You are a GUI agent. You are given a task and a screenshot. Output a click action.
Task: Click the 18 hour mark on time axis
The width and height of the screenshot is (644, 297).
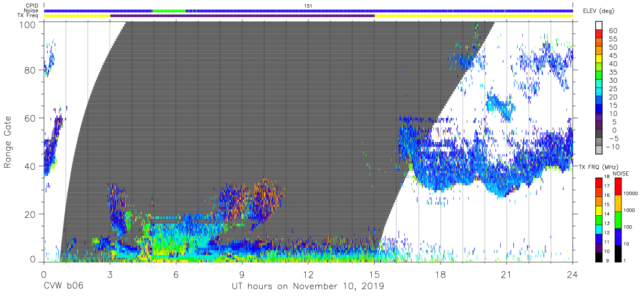440,274
